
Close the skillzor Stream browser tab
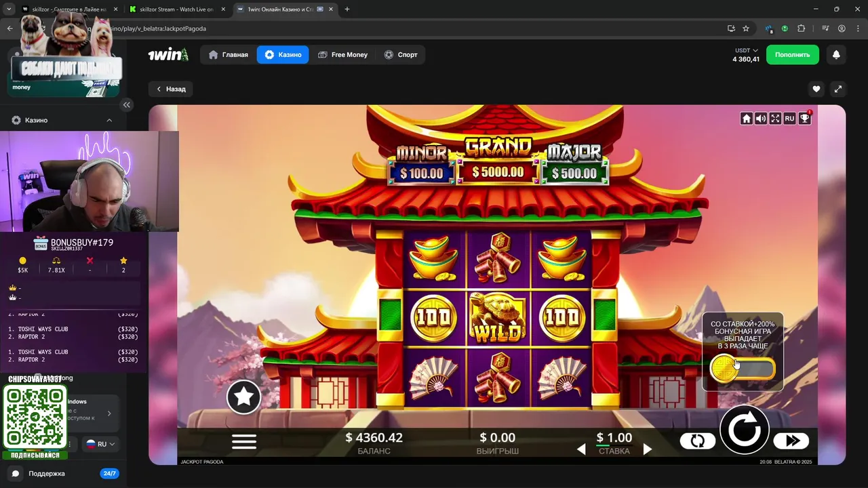[x=224, y=9]
